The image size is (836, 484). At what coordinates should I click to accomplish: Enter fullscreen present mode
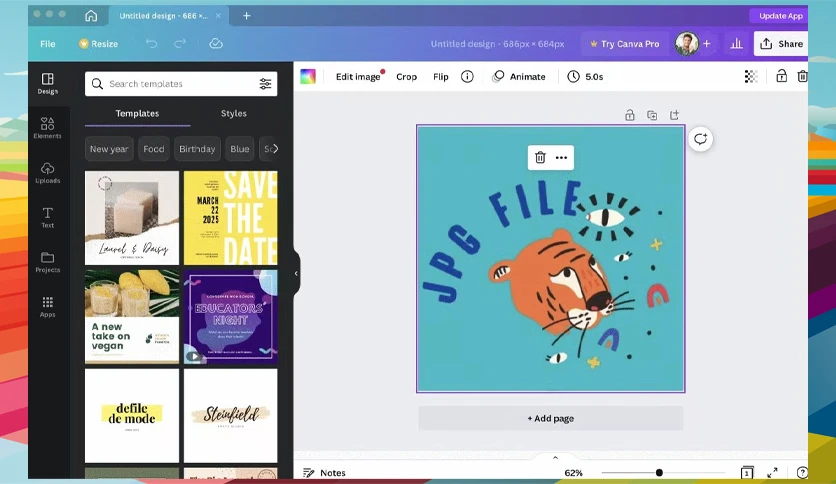[772, 473]
